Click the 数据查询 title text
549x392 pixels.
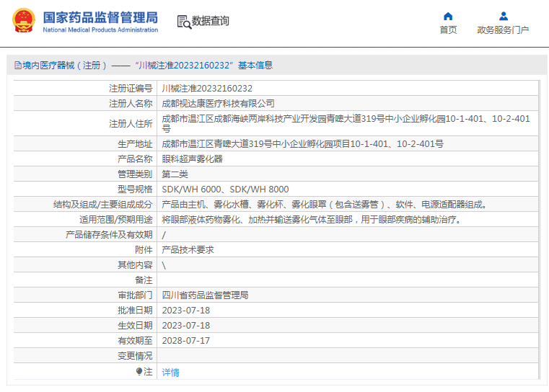click(211, 21)
